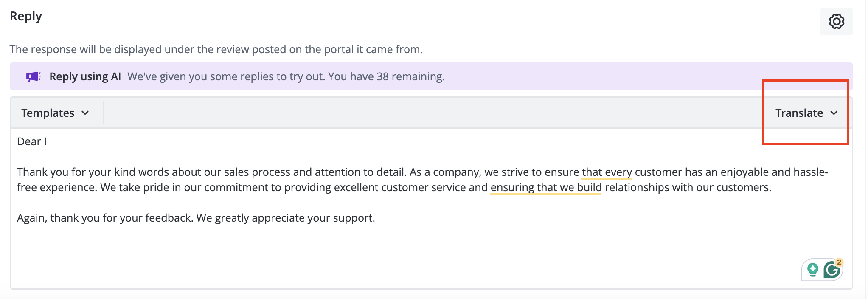Click the portal response description text
The width and height of the screenshot is (868, 299).
216,49
